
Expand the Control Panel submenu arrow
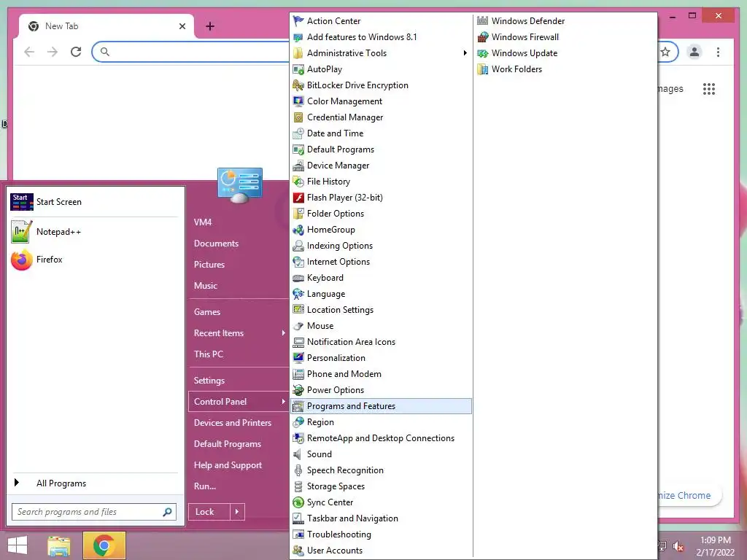tap(283, 402)
